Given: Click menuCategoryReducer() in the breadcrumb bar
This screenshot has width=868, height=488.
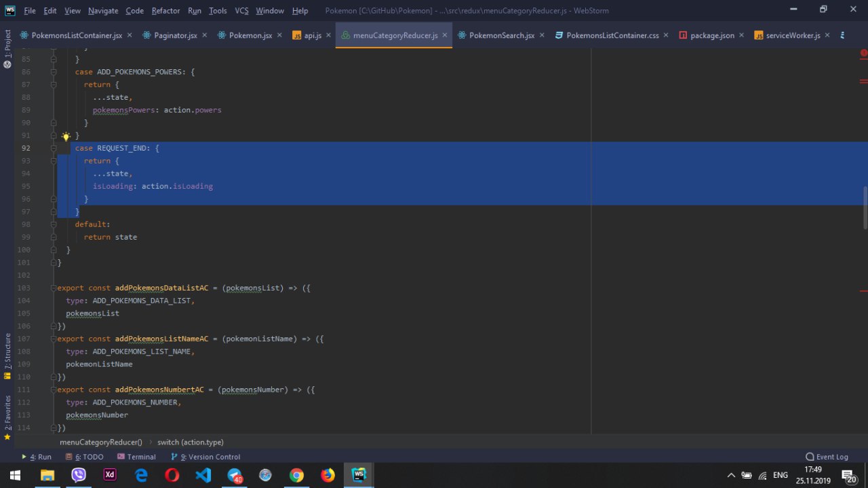Looking at the screenshot, I should (x=101, y=442).
